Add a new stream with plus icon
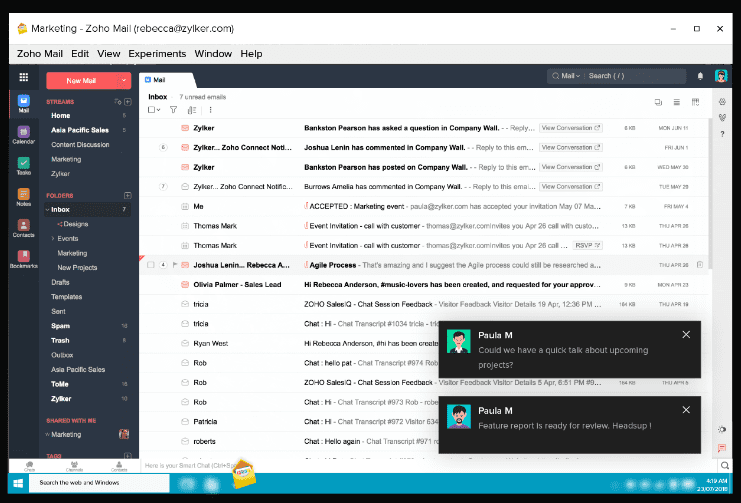This screenshot has height=503, width=741. pos(128,102)
